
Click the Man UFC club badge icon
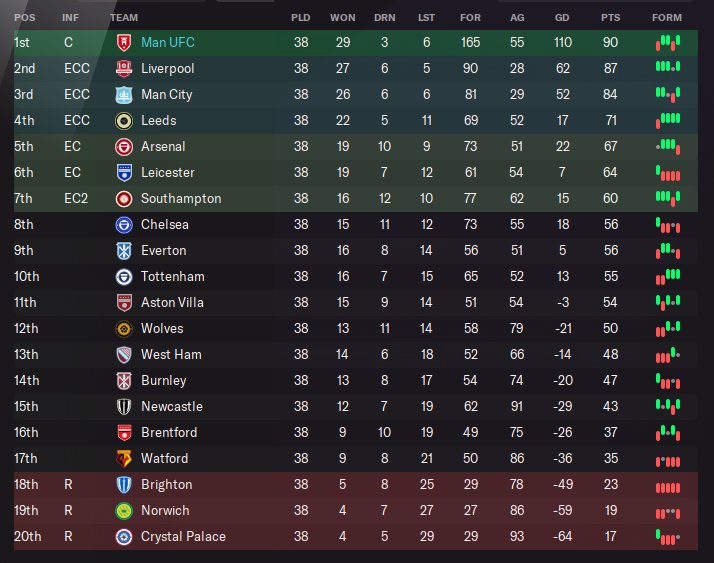pos(124,42)
